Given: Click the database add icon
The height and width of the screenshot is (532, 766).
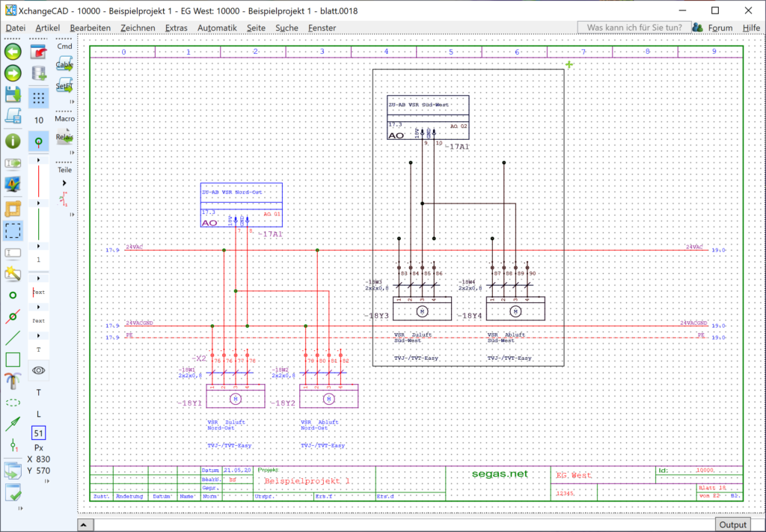Looking at the screenshot, I should point(39,73).
